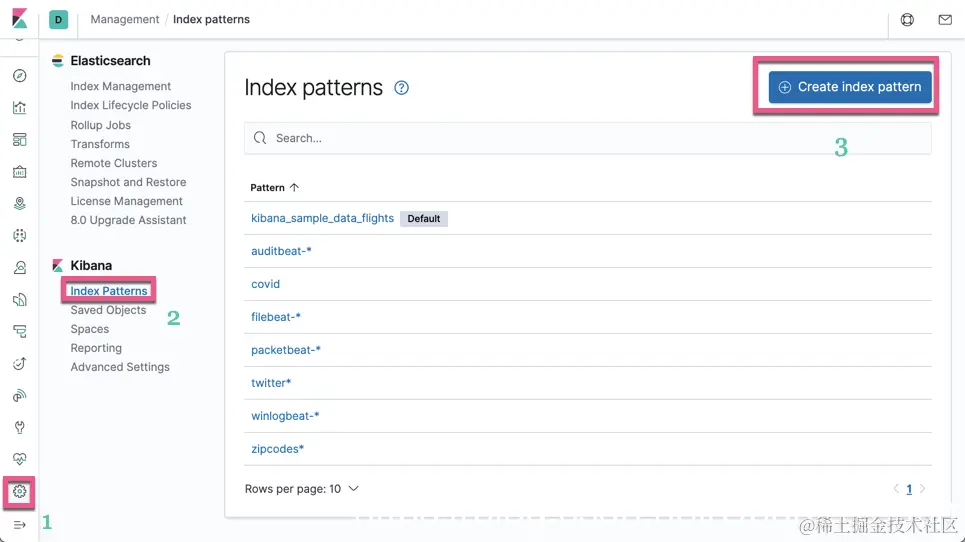Open Rows per page dropdown
Image resolution: width=965 pixels, height=542 pixels.
click(x=302, y=488)
